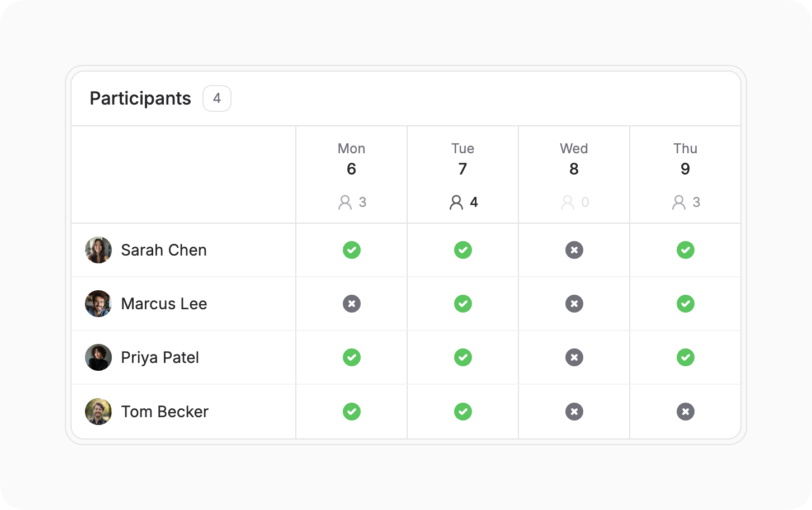
Task: Toggle Tom Becker's Monday availability checkmark
Action: click(352, 412)
